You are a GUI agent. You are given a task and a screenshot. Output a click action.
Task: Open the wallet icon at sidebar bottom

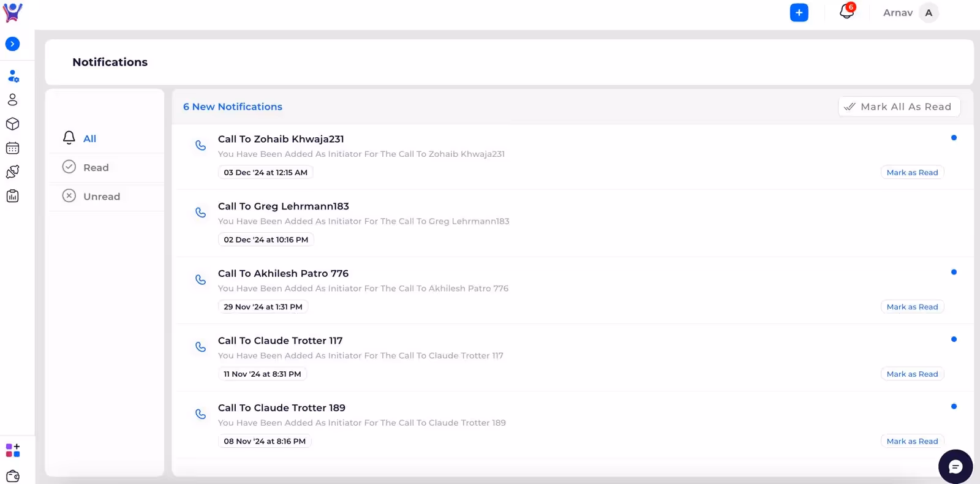13,476
